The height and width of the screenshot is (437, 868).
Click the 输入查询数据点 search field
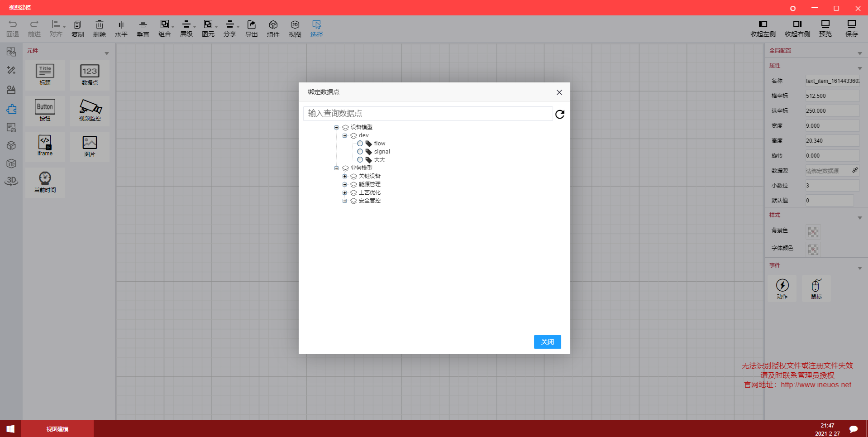[428, 113]
